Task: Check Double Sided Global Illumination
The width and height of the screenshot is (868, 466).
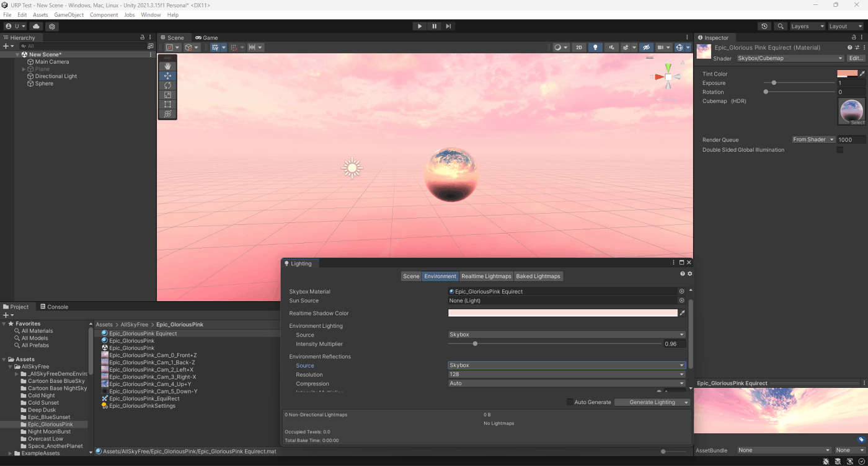Action: pyautogui.click(x=840, y=150)
